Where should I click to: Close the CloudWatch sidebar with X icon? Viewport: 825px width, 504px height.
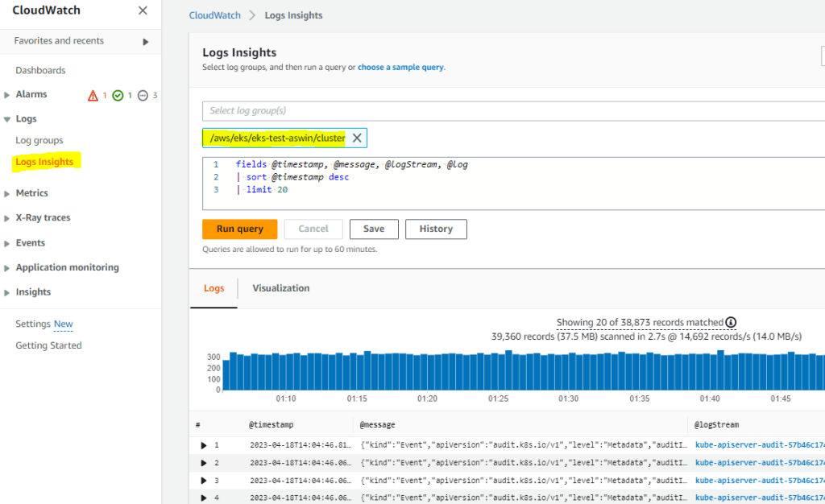pos(143,10)
